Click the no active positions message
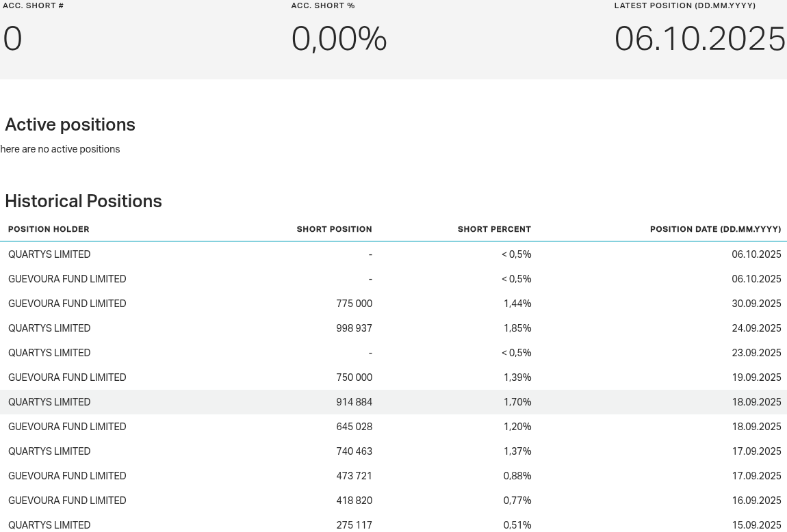This screenshot has height=532, width=787. tap(60, 150)
